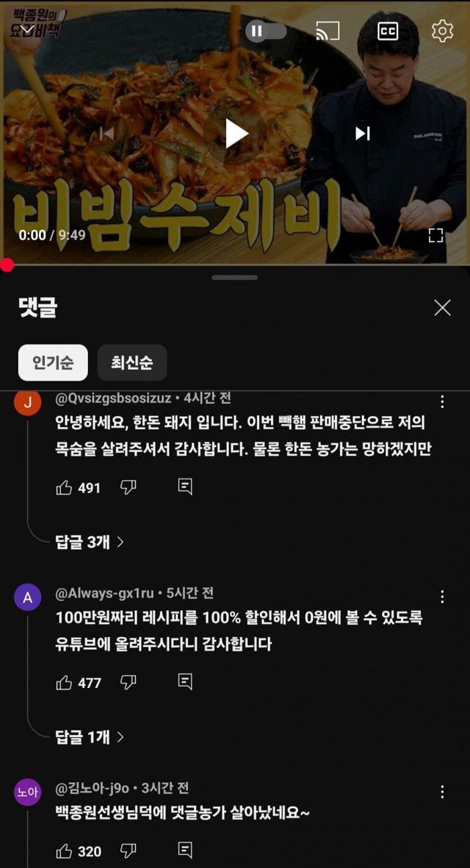Image resolution: width=470 pixels, height=868 pixels.
Task: Expand 답글 1개 replies
Action: point(90,736)
